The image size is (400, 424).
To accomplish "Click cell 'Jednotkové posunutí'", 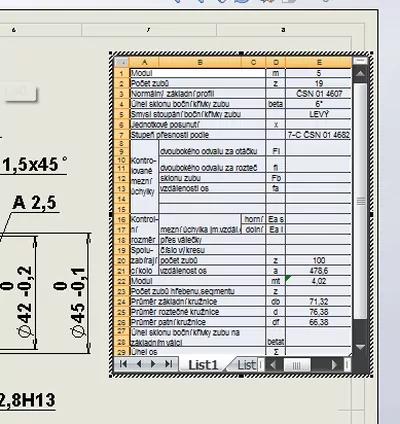I will tap(197, 125).
